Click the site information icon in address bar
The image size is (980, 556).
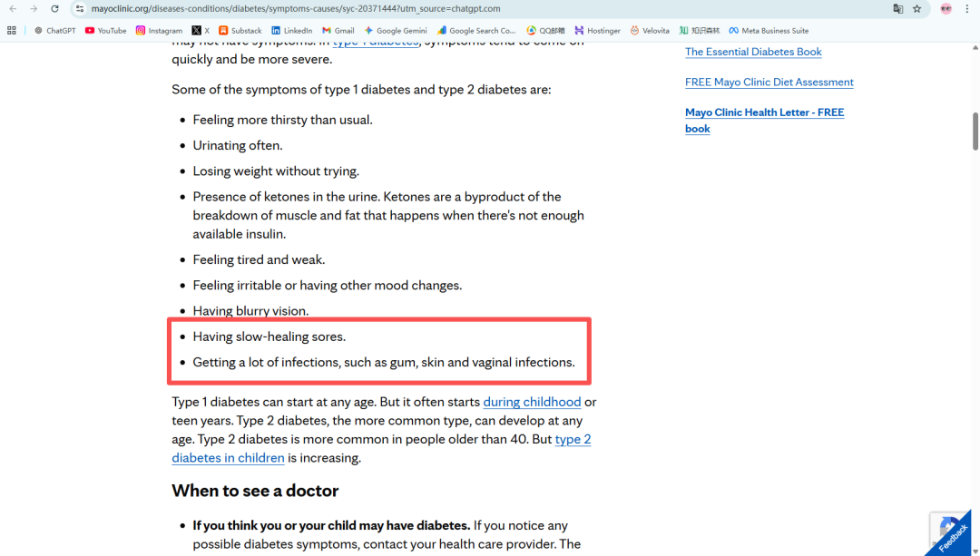[x=80, y=8]
